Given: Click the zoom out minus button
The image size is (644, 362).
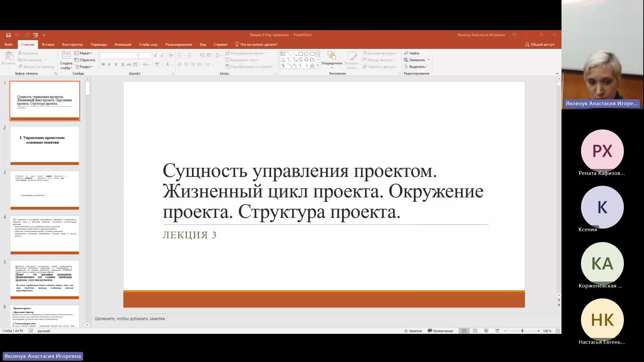Looking at the screenshot, I should [x=505, y=331].
